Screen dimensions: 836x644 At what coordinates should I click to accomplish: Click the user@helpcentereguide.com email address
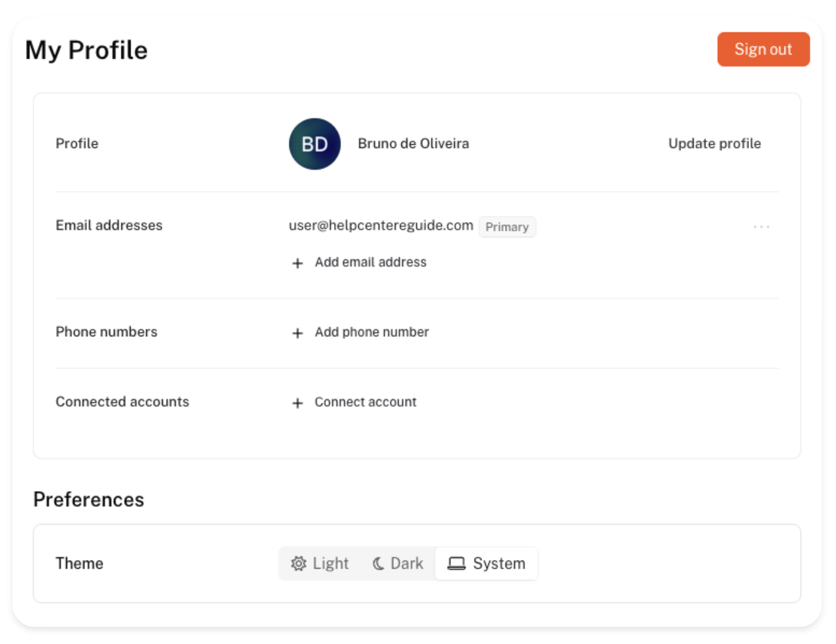coord(381,226)
